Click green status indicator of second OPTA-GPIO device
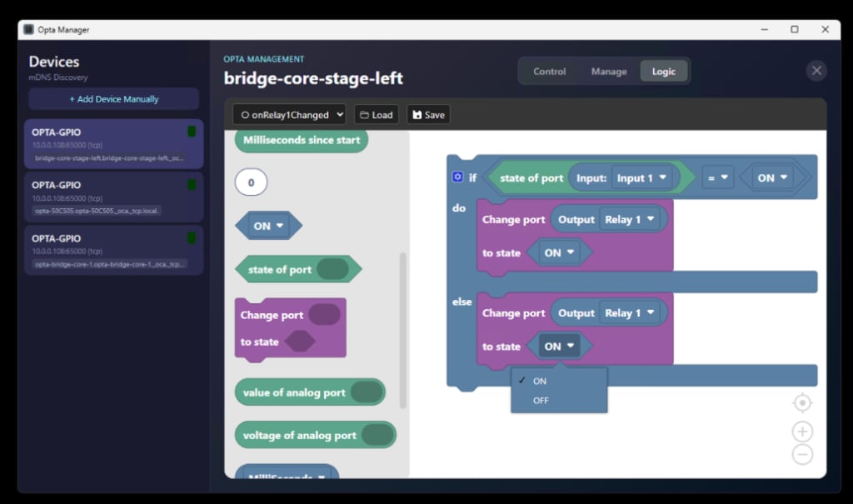This screenshot has height=504, width=853. click(x=192, y=184)
